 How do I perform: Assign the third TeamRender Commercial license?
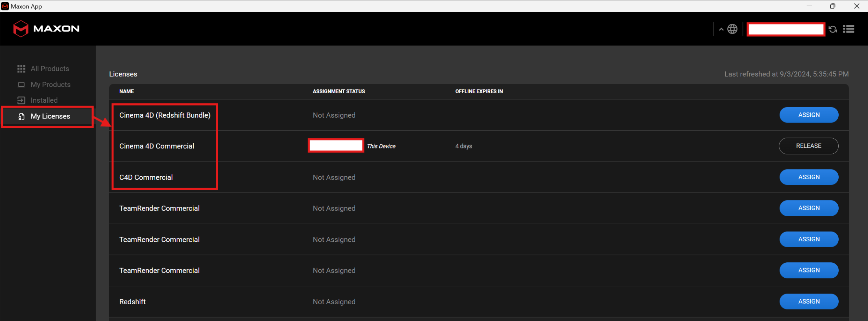pyautogui.click(x=809, y=270)
